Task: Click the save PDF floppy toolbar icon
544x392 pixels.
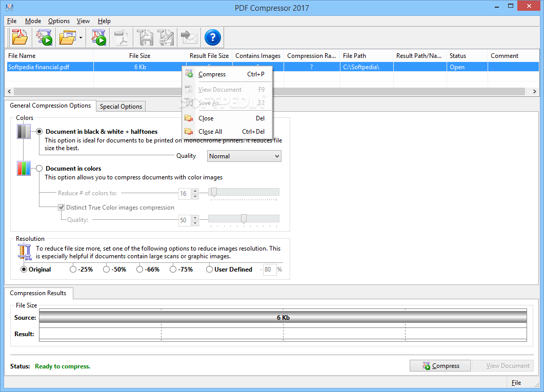Action: pyautogui.click(x=146, y=37)
